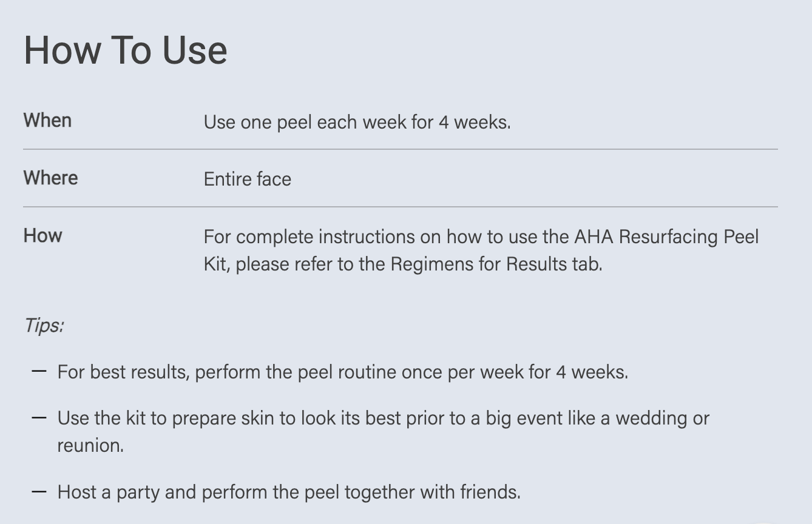Click the "For best results" tip
This screenshot has height=524, width=812.
click(x=342, y=372)
